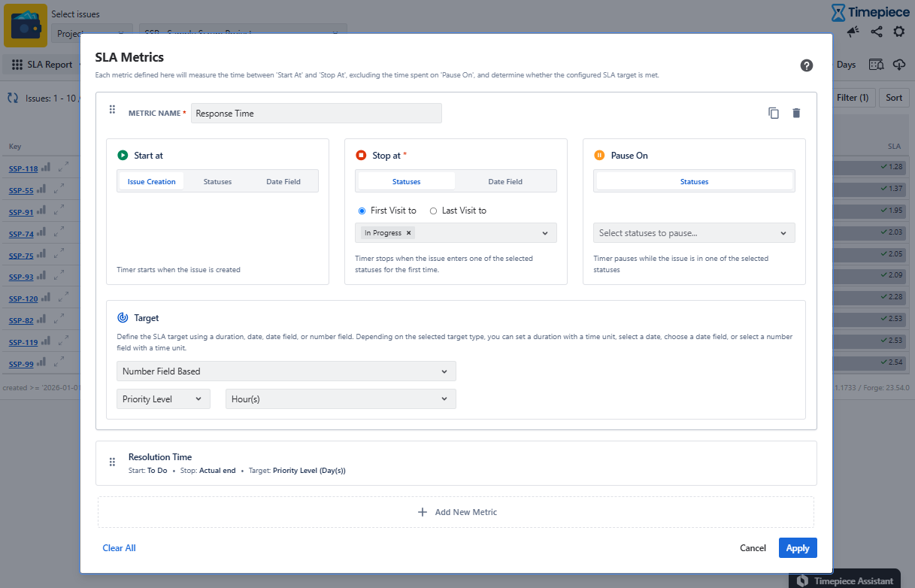
Task: Open the SLA Metrics help icon
Action: 807,65
